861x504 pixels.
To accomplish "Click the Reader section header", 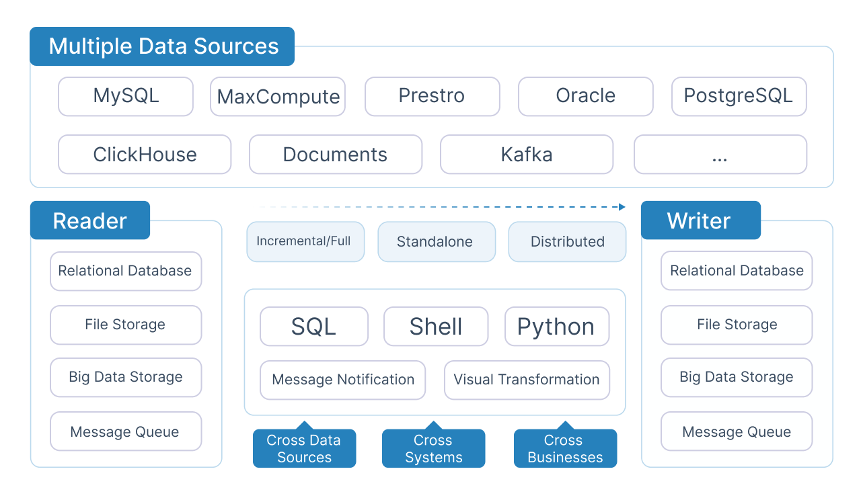I will (x=90, y=220).
